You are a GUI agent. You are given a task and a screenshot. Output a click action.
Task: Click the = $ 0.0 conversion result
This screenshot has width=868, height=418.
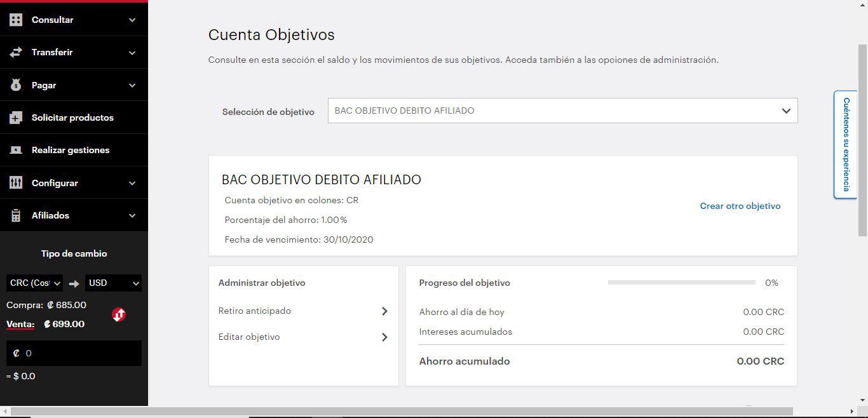[21, 376]
